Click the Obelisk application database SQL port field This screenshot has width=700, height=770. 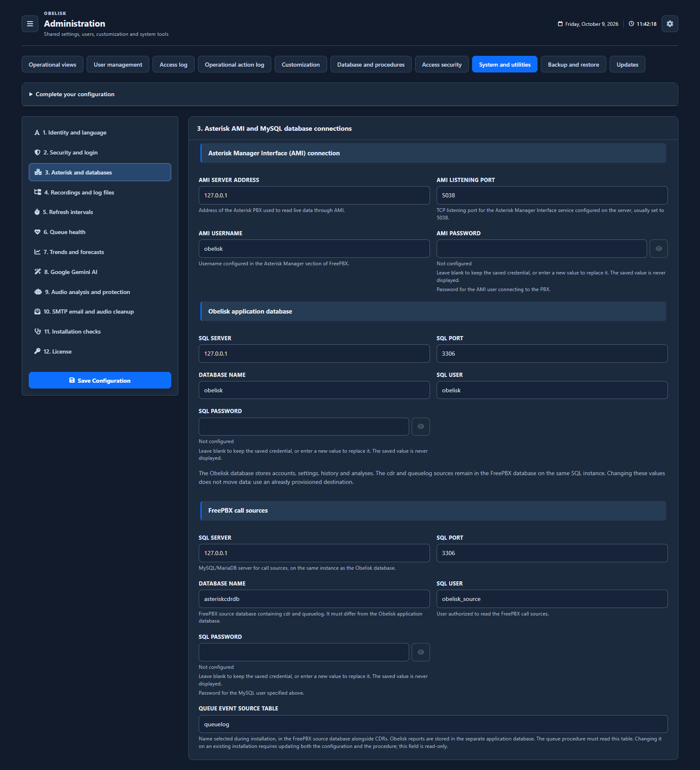(x=552, y=354)
